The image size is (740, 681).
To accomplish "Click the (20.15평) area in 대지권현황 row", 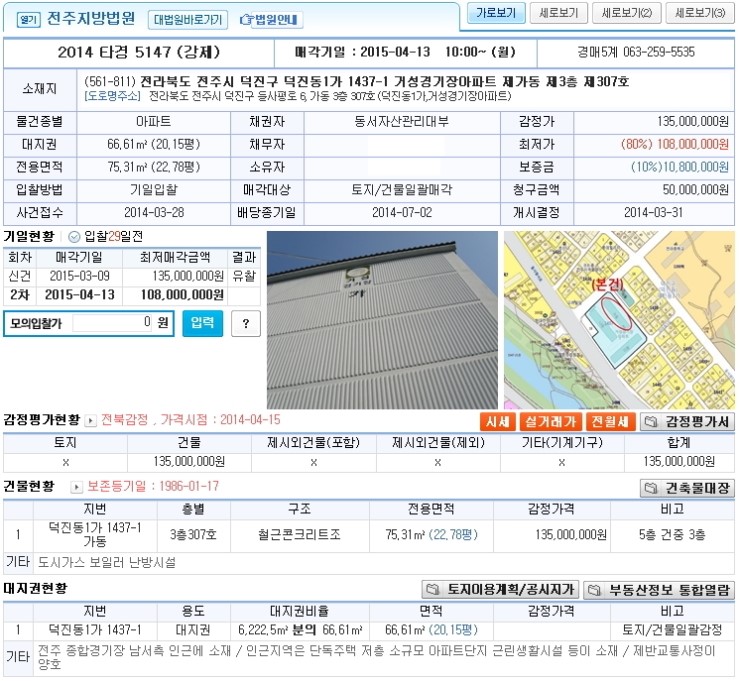I will 454,630.
